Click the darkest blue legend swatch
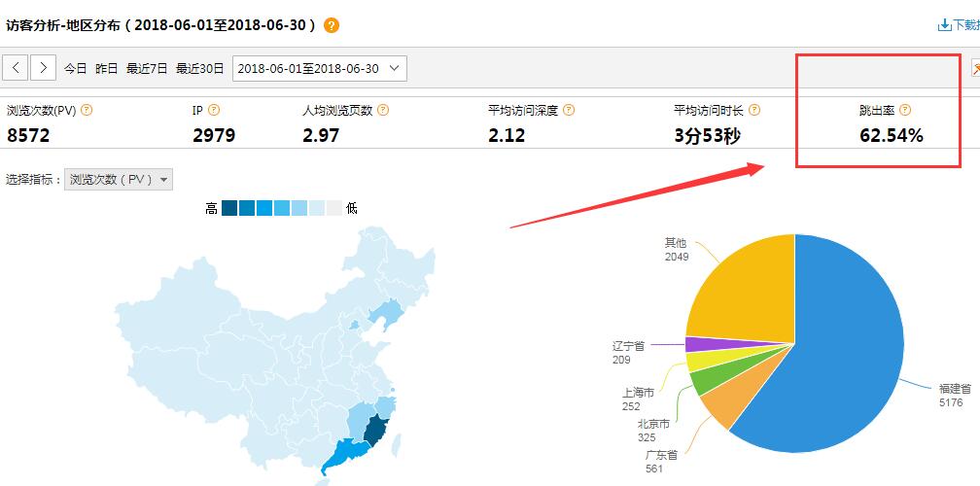The width and height of the screenshot is (980, 486). (x=228, y=208)
